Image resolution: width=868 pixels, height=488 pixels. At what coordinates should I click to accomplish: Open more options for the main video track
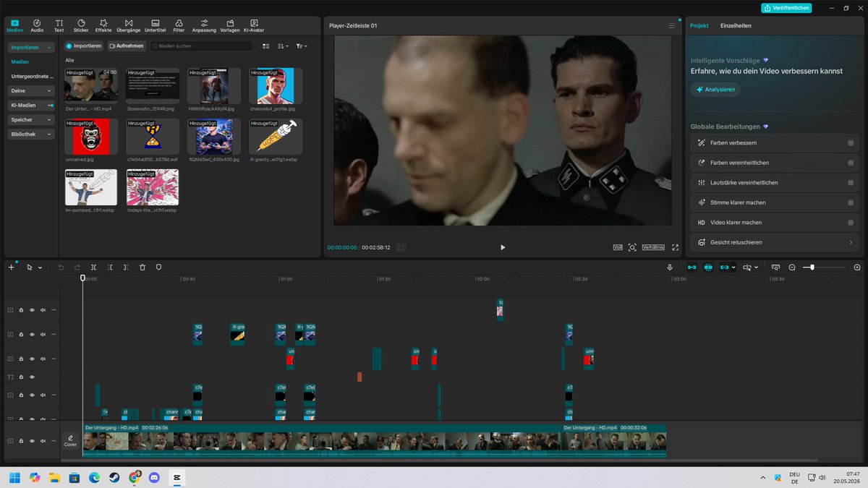pos(54,440)
